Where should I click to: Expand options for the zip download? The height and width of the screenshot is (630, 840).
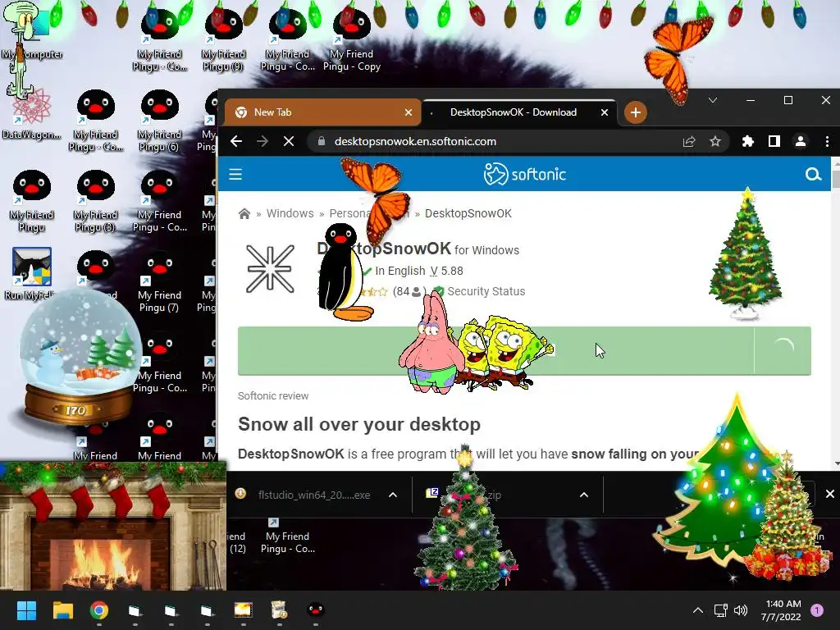(584, 495)
